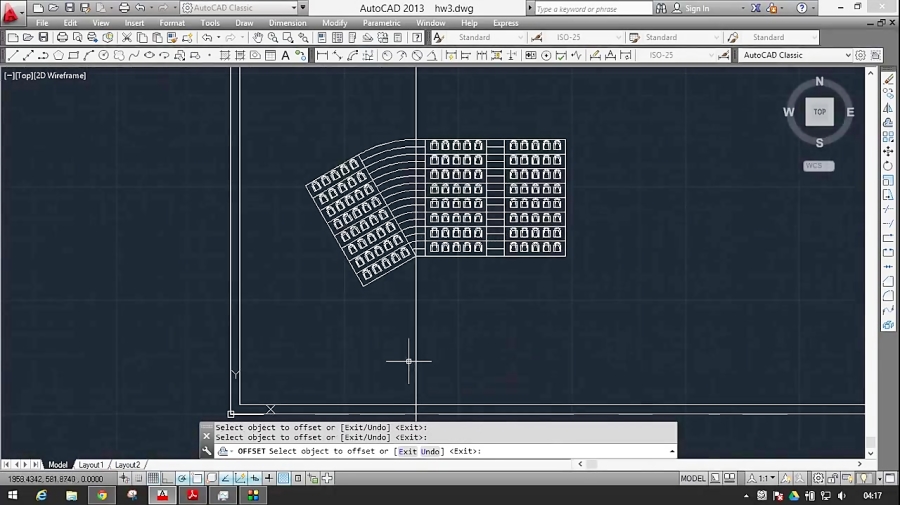Open the Parametric menu
The image size is (900, 505).
tap(382, 23)
